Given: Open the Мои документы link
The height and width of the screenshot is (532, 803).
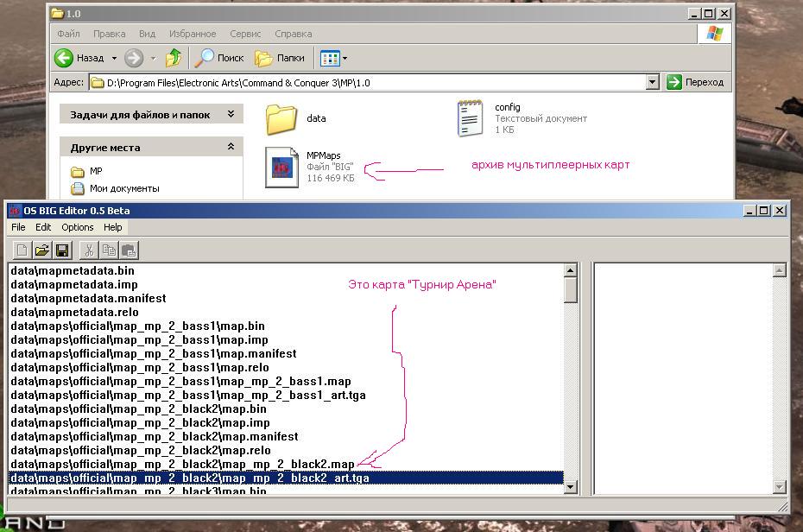Looking at the screenshot, I should click(x=124, y=188).
